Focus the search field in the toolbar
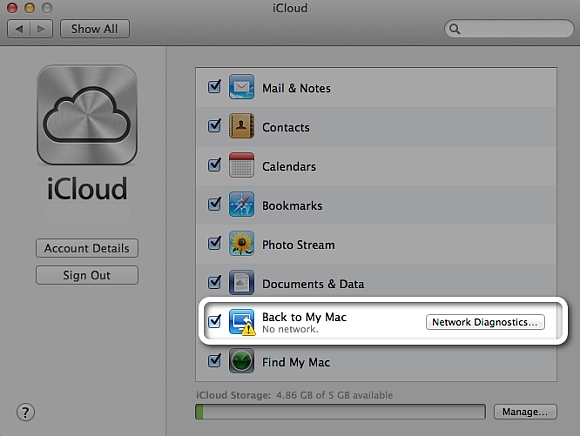The image size is (580, 436). (509, 29)
